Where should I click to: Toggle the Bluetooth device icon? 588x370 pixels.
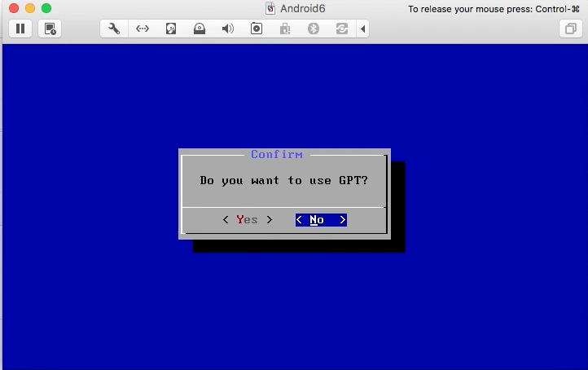(314, 29)
